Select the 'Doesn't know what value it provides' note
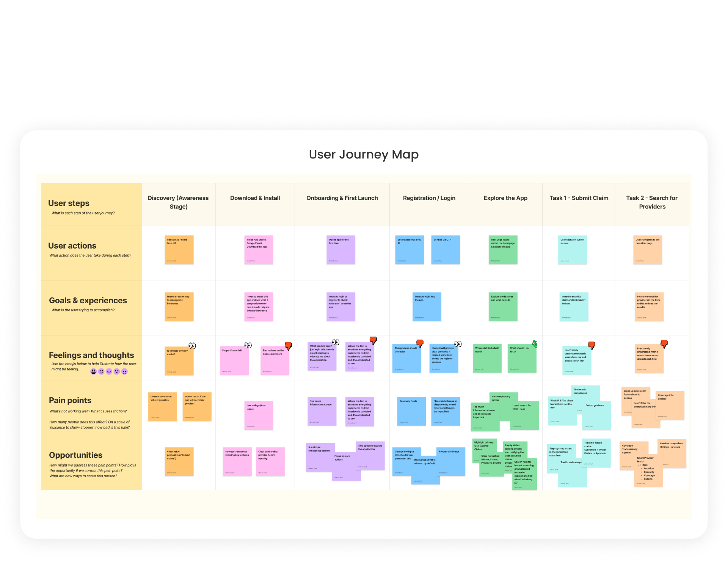The width and height of the screenshot is (728, 561). 162,407
